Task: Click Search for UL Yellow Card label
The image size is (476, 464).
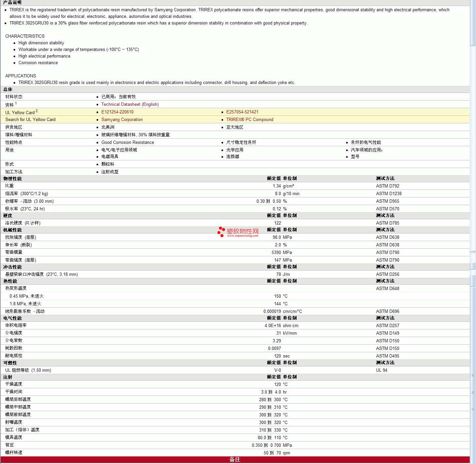Action: pyautogui.click(x=30, y=120)
